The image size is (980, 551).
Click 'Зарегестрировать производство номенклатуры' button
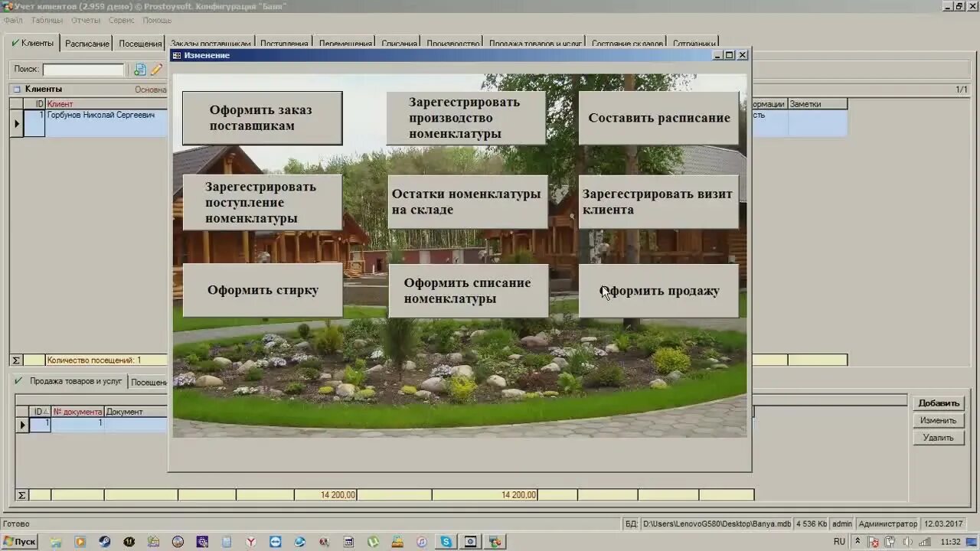coord(466,118)
